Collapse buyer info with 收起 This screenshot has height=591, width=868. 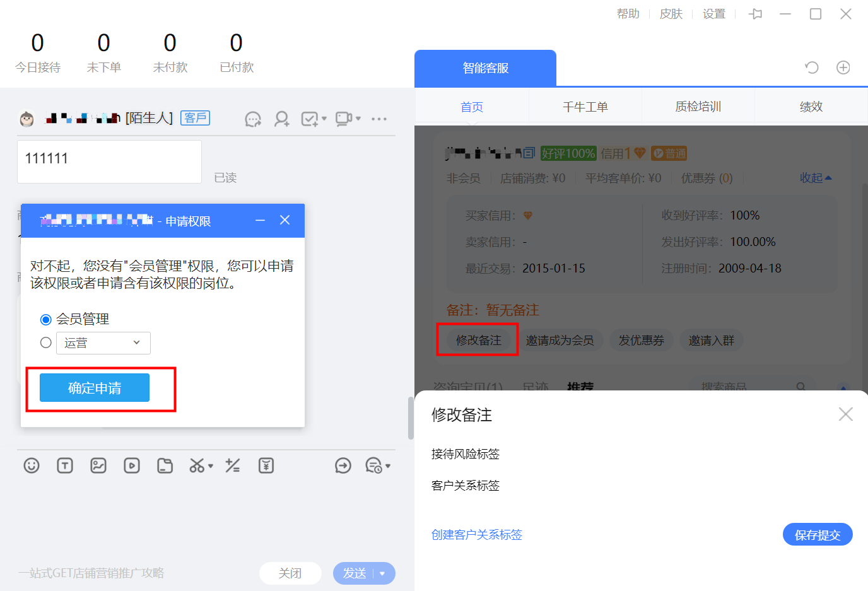[816, 178]
